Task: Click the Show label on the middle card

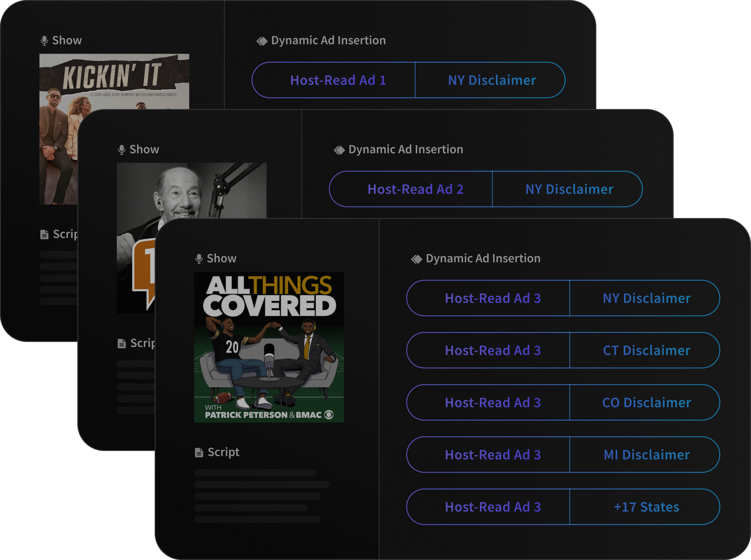Action: 144,149
